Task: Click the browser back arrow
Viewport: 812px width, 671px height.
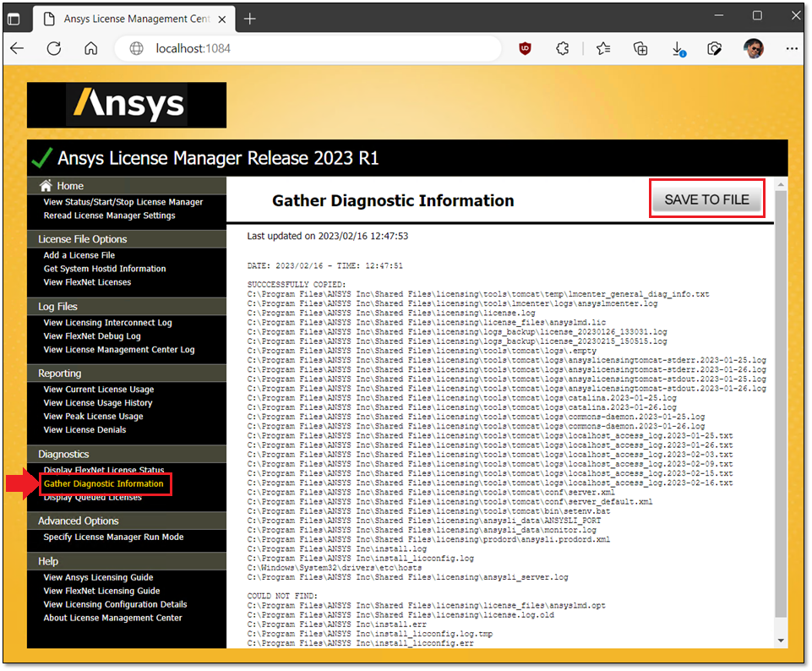Action: [x=17, y=49]
